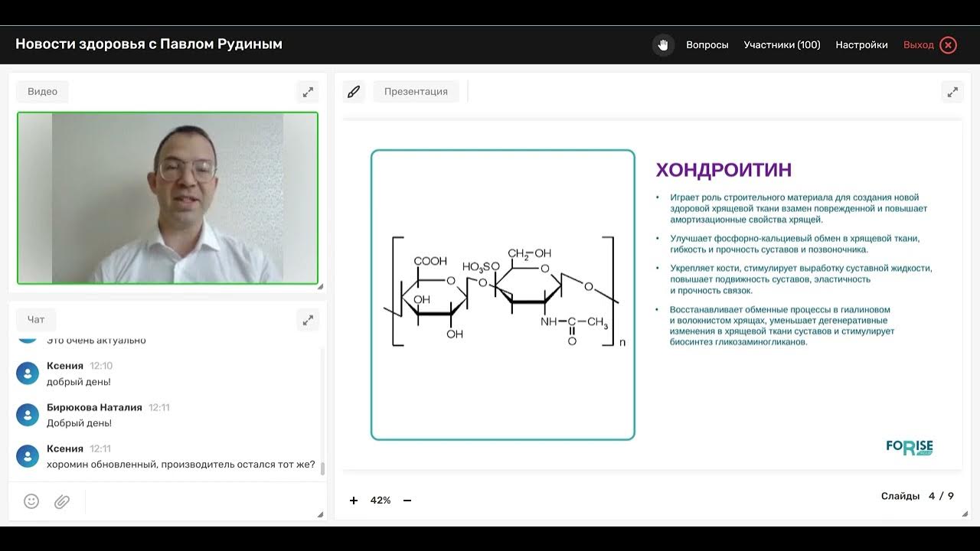The image size is (980, 551).
Task: Click the 12:11 timestamp beside Бирюкова Наталия
Action: point(159,407)
